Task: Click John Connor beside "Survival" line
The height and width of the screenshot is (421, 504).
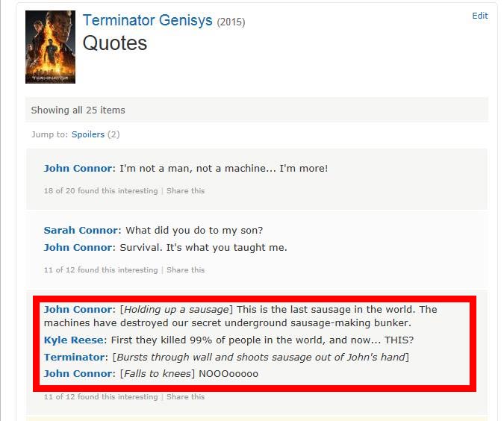Action: point(78,247)
